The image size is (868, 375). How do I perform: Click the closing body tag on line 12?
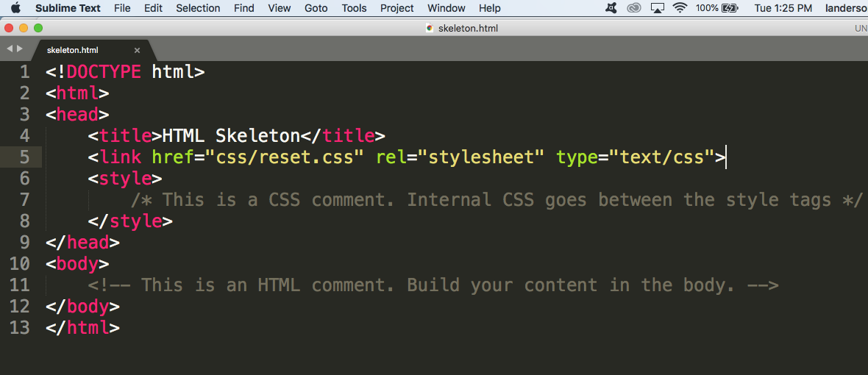pos(82,307)
